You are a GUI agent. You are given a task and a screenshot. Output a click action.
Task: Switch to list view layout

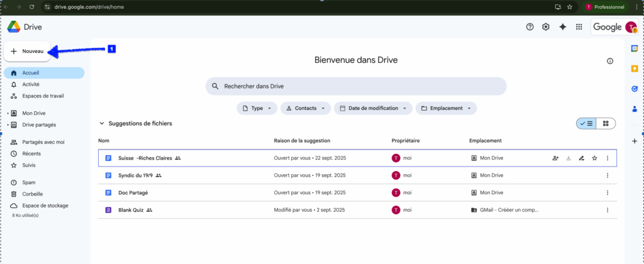(x=586, y=124)
